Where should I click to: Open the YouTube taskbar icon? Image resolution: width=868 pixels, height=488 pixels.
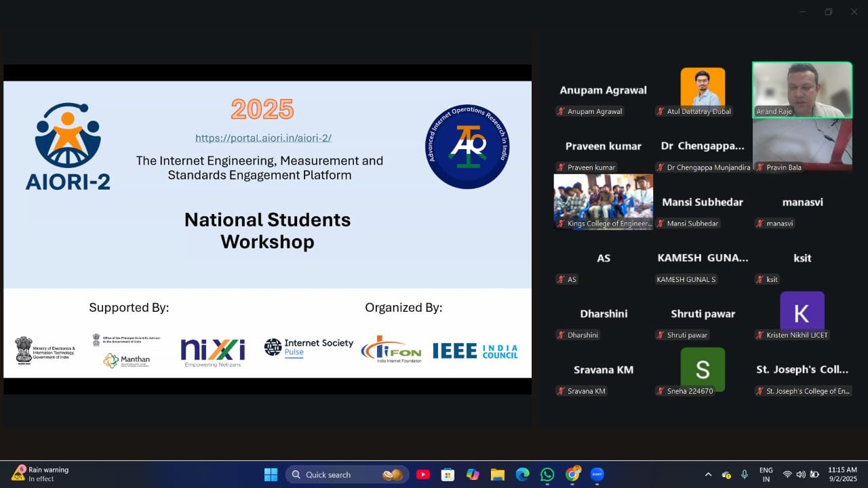tap(423, 474)
